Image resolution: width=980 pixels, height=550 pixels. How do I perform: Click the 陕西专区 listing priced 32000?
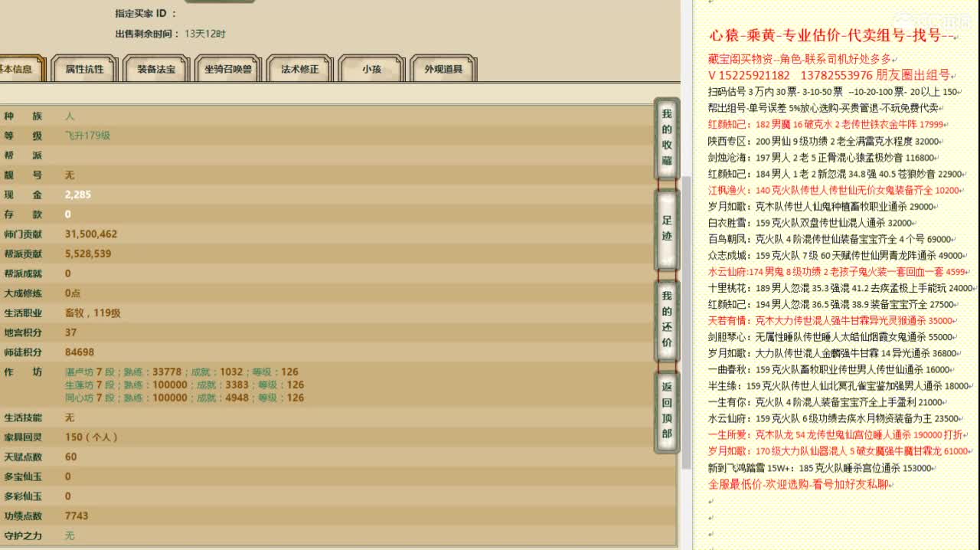(824, 141)
